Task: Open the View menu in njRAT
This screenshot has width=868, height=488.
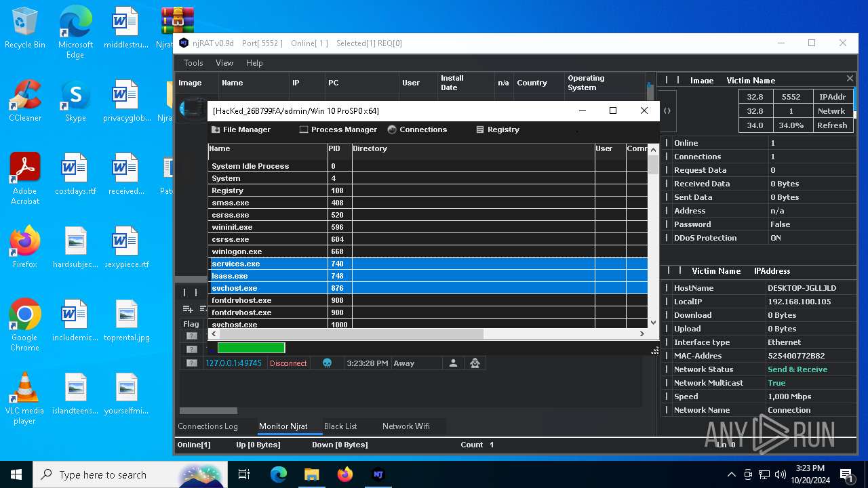Action: 224,63
